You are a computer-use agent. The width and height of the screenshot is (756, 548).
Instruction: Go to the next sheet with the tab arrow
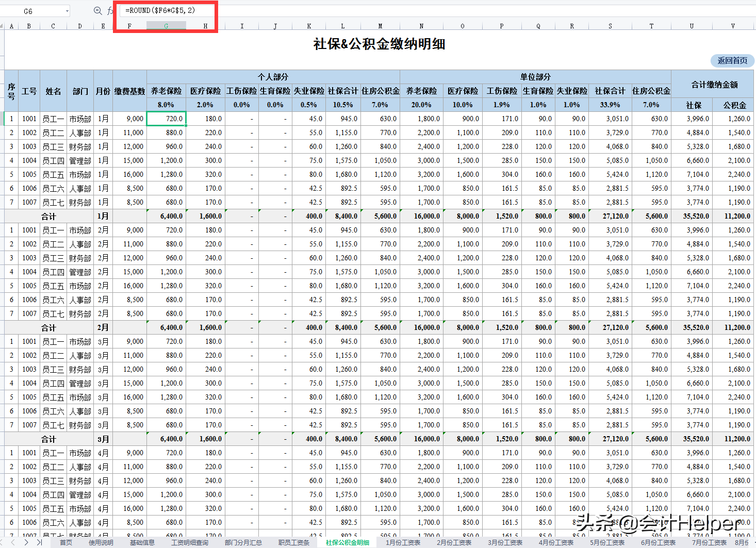(x=26, y=542)
